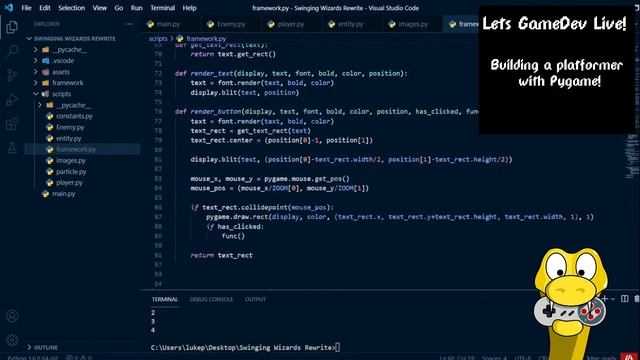The width and height of the screenshot is (640, 360).
Task: Click the .vscode folder icon
Action: [x=46, y=61]
